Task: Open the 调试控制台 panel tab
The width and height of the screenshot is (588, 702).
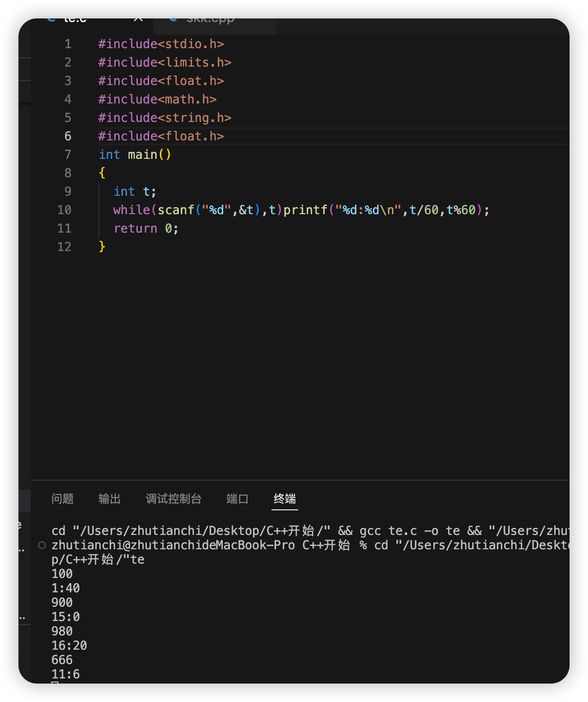Action: click(x=174, y=499)
